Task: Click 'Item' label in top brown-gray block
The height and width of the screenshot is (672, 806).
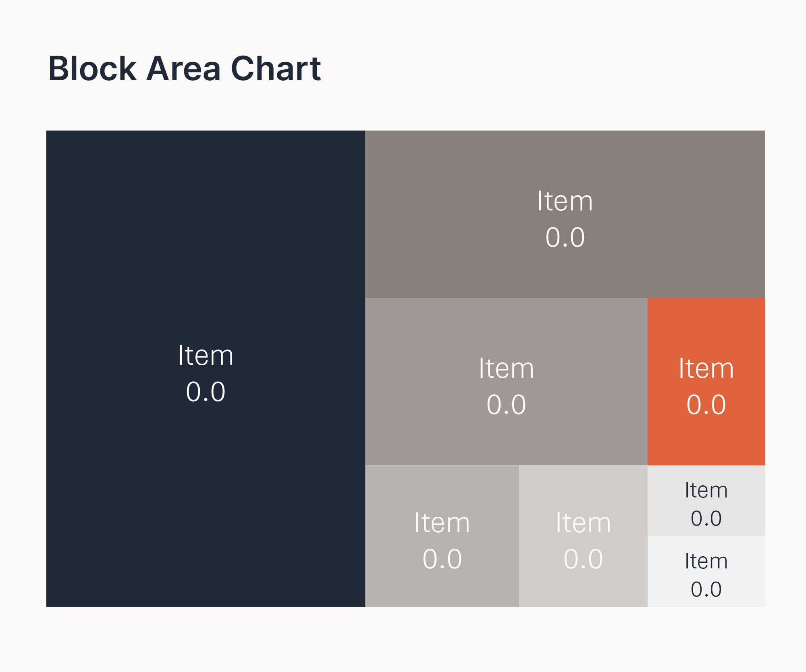Action: [565, 201]
